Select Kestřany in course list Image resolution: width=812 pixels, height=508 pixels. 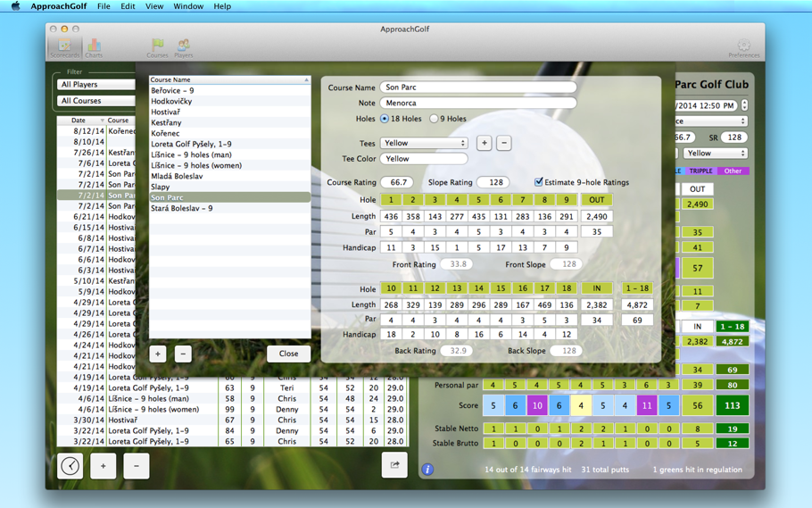point(230,122)
